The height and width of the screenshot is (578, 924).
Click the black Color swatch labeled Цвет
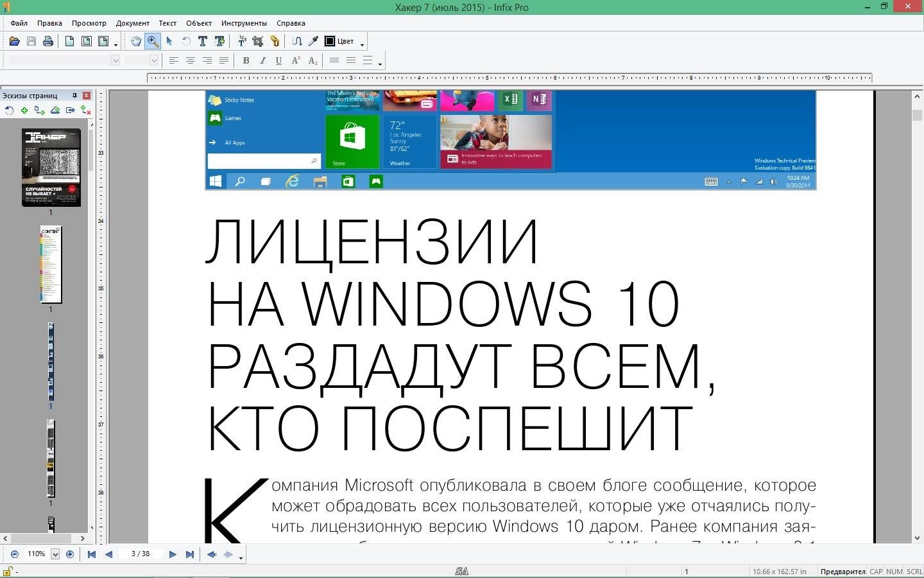pos(339,41)
